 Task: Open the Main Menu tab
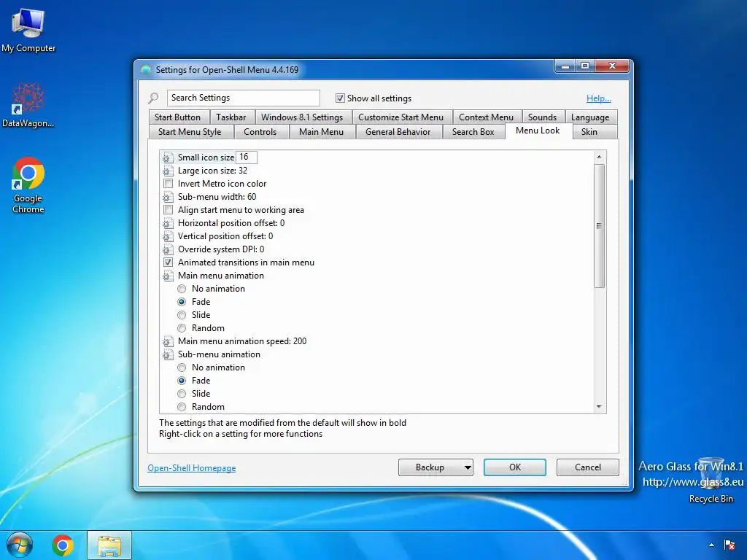[x=321, y=132]
